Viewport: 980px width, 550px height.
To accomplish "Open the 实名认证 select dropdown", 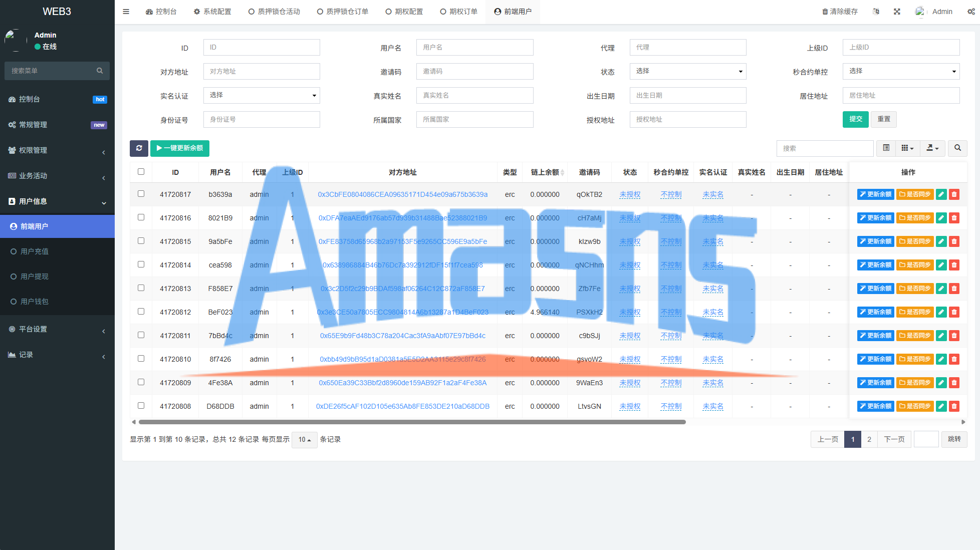I will click(x=261, y=95).
